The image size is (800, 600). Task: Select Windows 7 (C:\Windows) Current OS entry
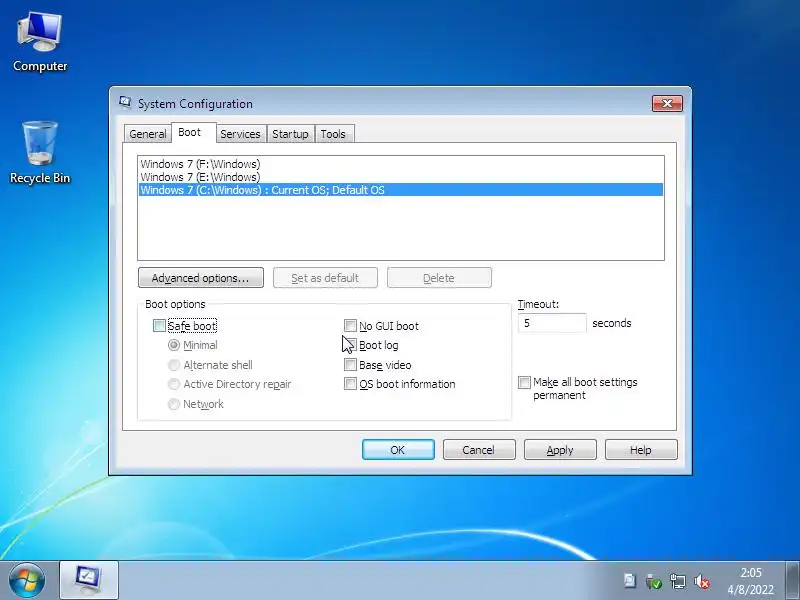coord(401,190)
